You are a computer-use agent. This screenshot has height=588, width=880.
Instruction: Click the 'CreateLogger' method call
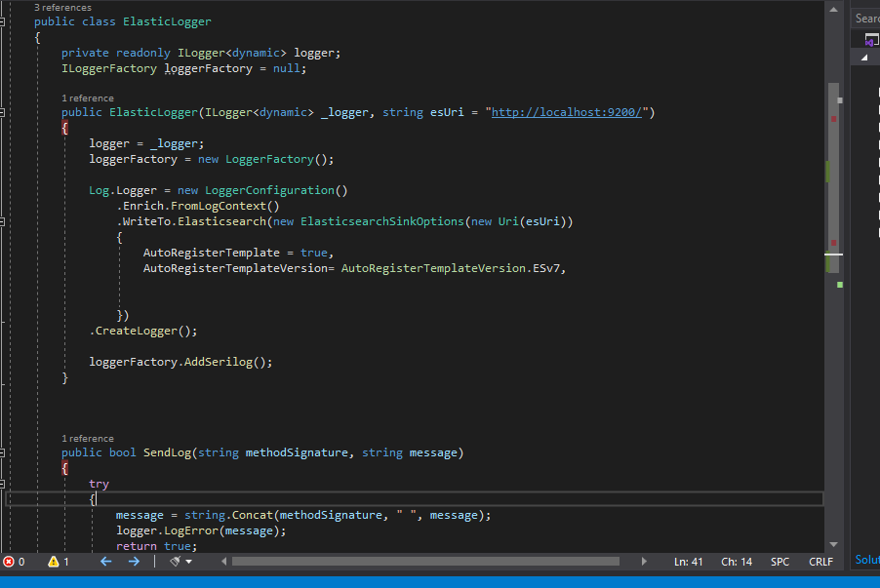[137, 331]
